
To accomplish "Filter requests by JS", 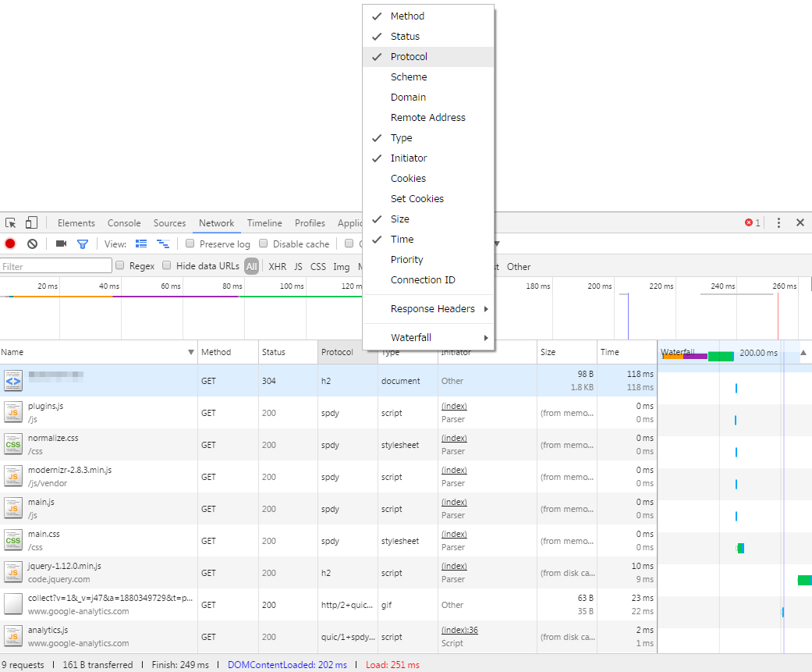I will click(x=298, y=266).
